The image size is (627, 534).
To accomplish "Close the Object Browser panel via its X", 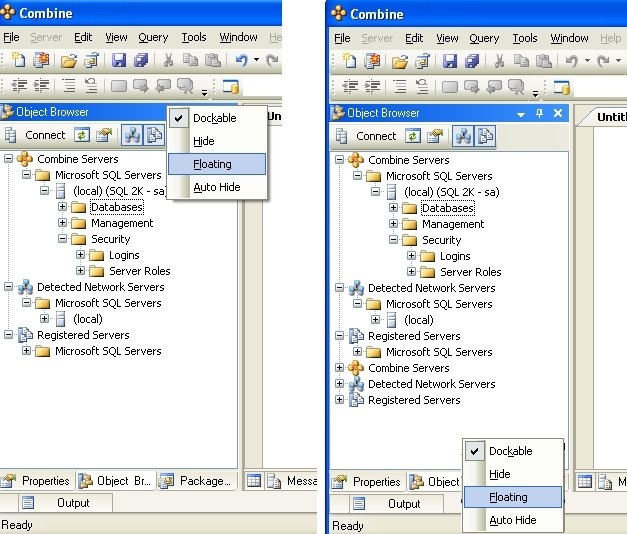I will pyautogui.click(x=558, y=113).
